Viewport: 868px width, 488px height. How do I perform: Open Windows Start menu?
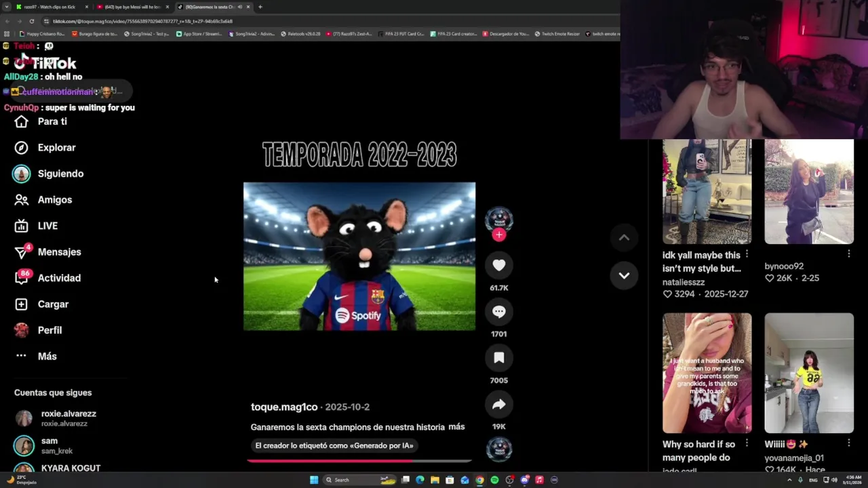coord(314,480)
